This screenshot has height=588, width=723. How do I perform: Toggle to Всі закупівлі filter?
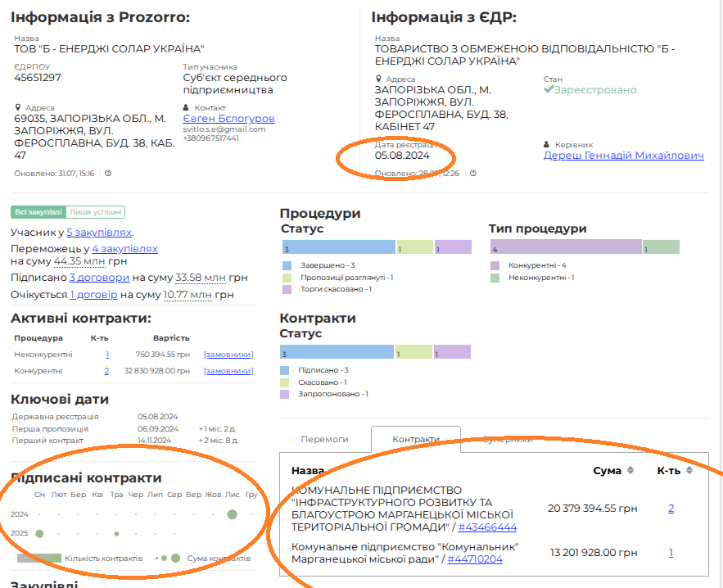click(x=38, y=211)
